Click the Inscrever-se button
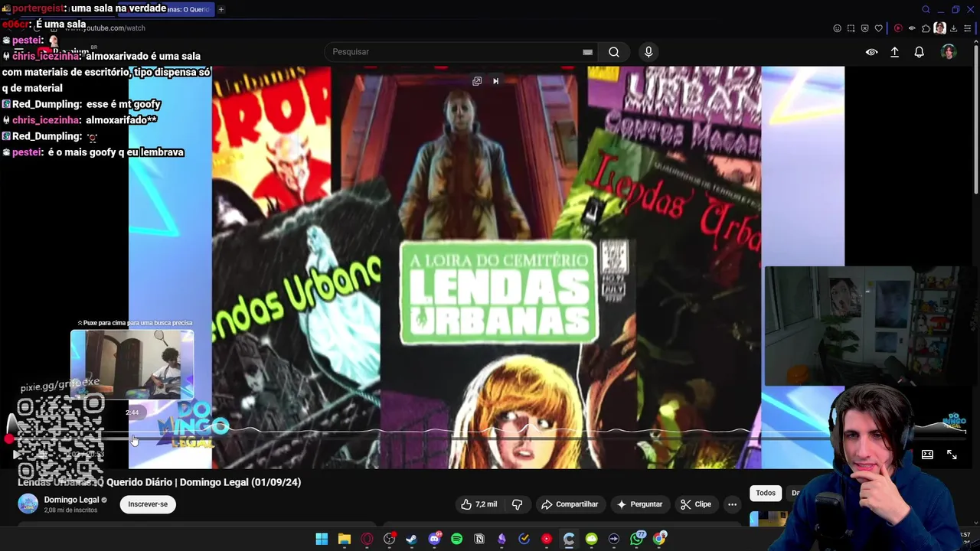 pos(148,504)
